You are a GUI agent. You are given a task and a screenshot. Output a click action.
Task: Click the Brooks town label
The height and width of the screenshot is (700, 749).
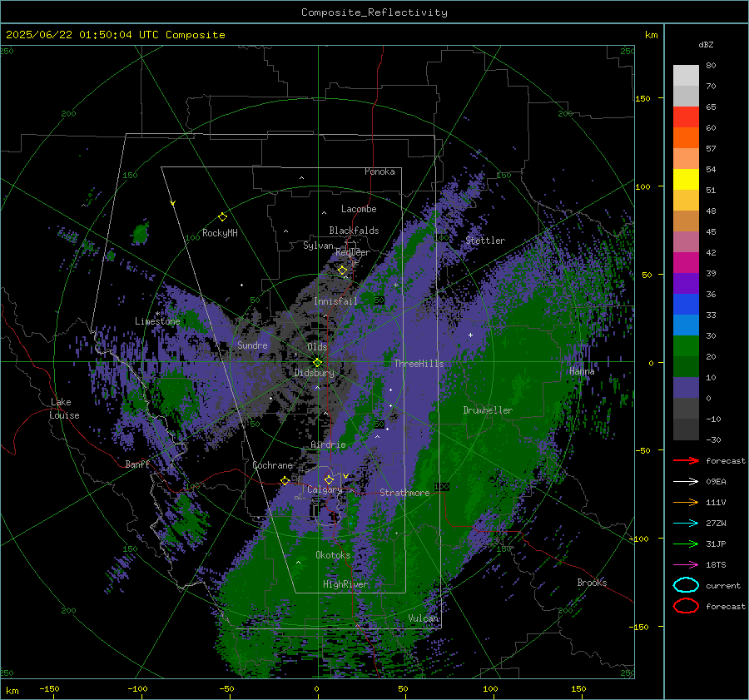pos(592,583)
